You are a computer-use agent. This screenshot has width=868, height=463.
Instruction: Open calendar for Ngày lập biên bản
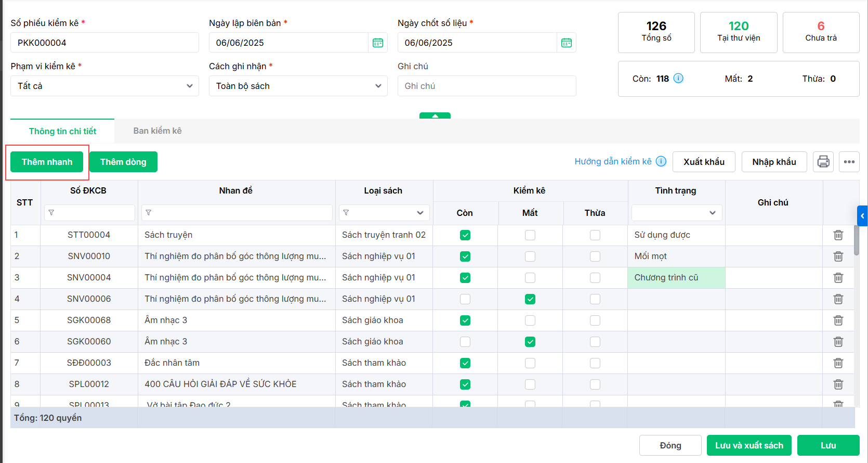[378, 43]
